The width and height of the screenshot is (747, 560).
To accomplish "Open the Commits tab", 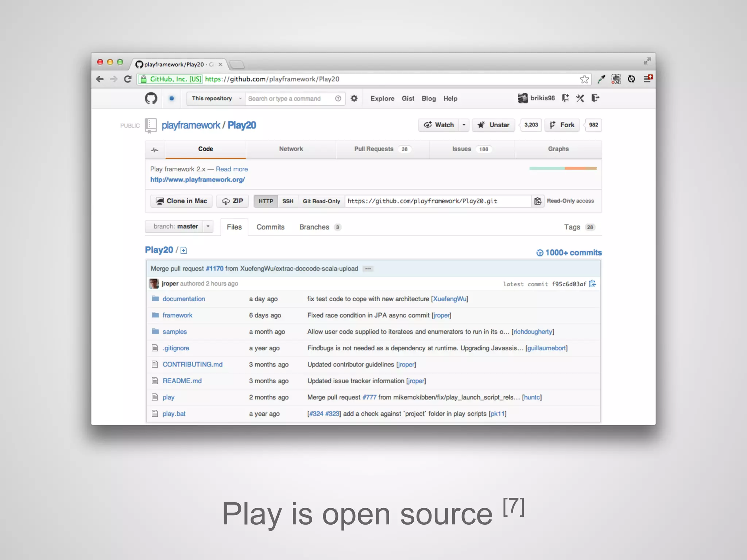I will coord(270,227).
